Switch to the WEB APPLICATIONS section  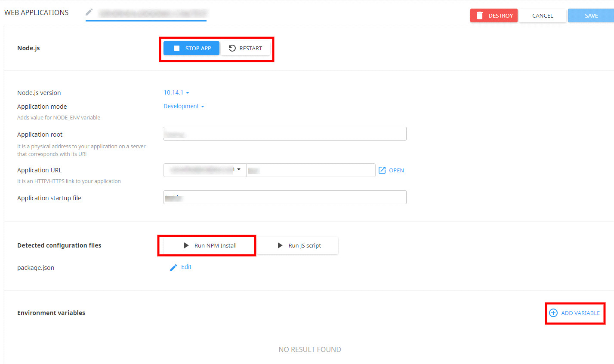pyautogui.click(x=36, y=12)
